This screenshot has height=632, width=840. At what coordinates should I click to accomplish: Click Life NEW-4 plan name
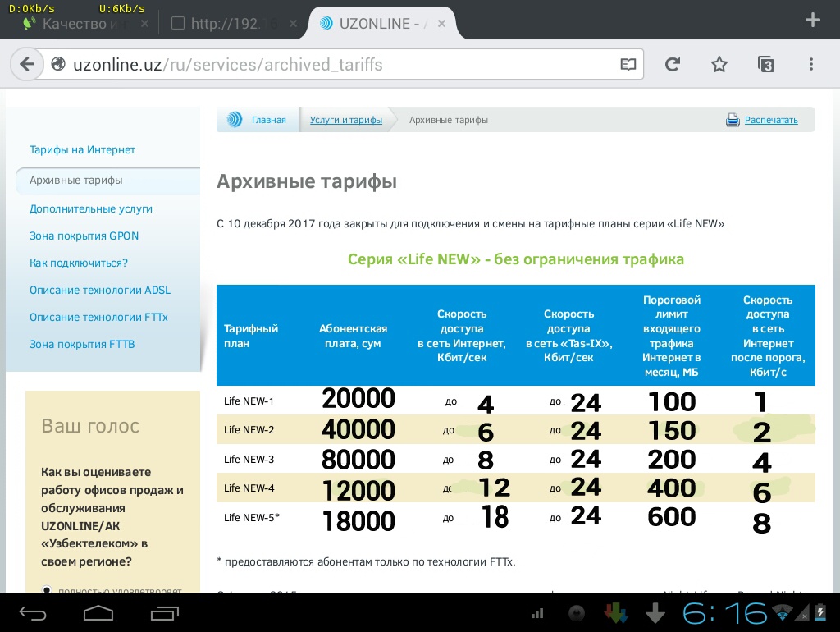point(249,488)
